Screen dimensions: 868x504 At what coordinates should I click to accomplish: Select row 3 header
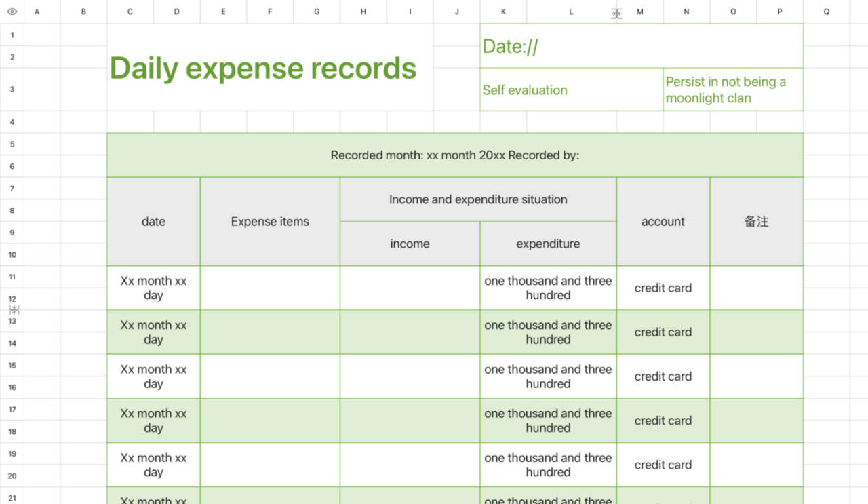tap(12, 90)
